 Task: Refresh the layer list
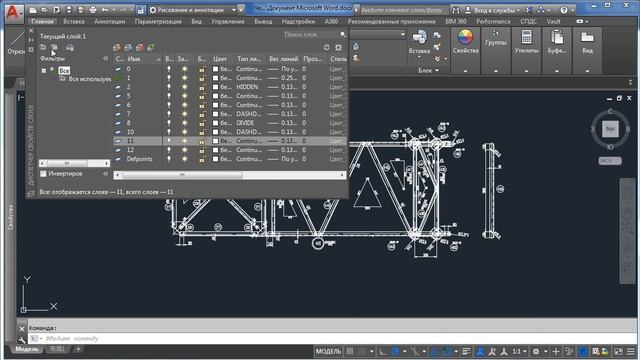327,48
